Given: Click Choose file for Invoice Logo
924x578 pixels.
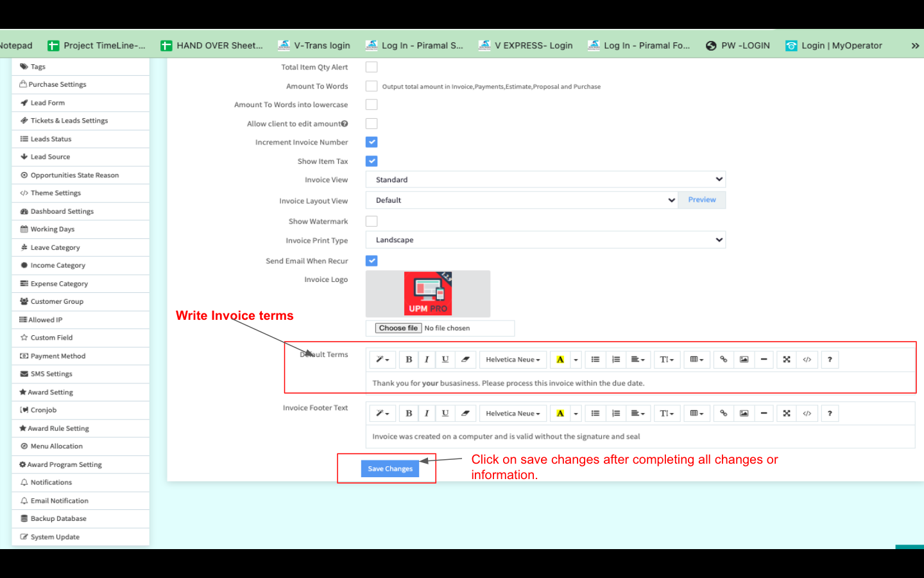Looking at the screenshot, I should pos(398,328).
